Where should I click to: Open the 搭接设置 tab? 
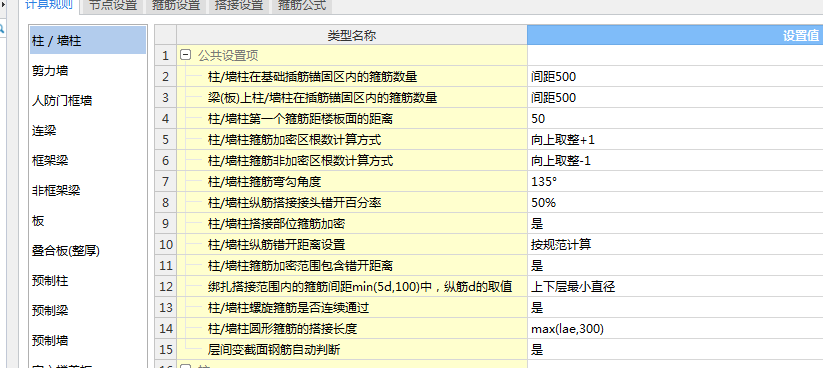pos(239,6)
